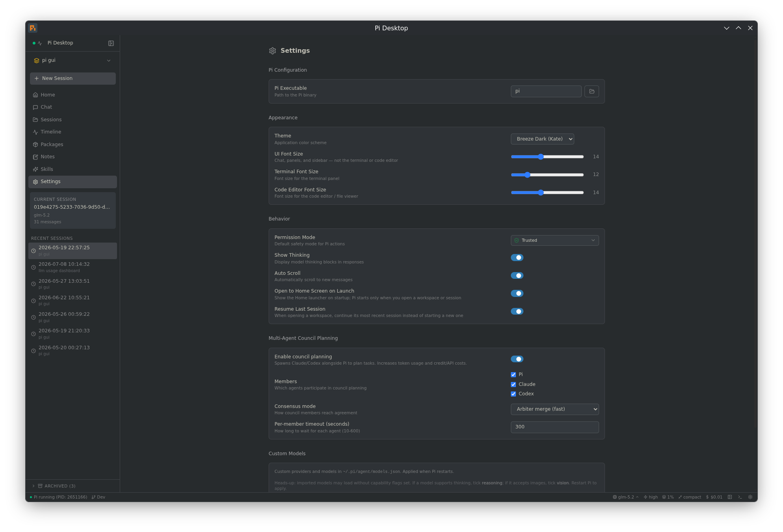Toggle Open to Home Screen on Launch
Screen dimensions: 783x532
pos(517,293)
